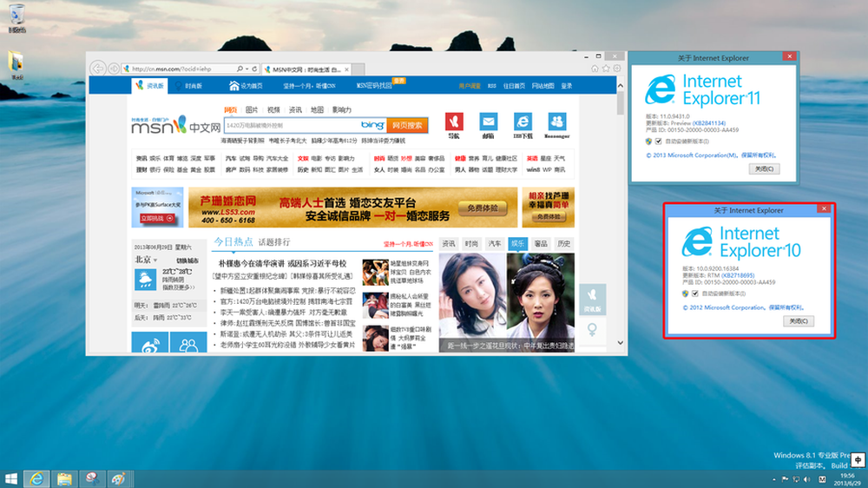Open KB2841134 link in IE11 dialog

pyautogui.click(x=708, y=123)
